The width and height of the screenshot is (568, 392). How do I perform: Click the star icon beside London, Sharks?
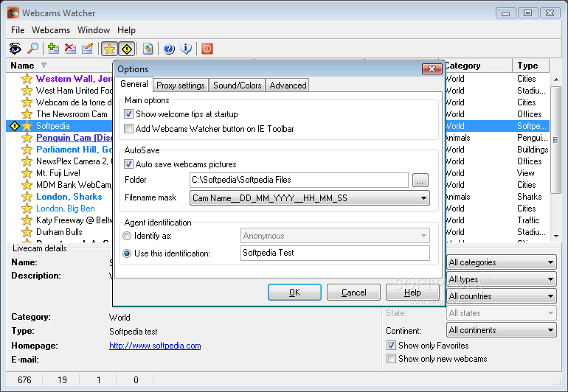[27, 197]
